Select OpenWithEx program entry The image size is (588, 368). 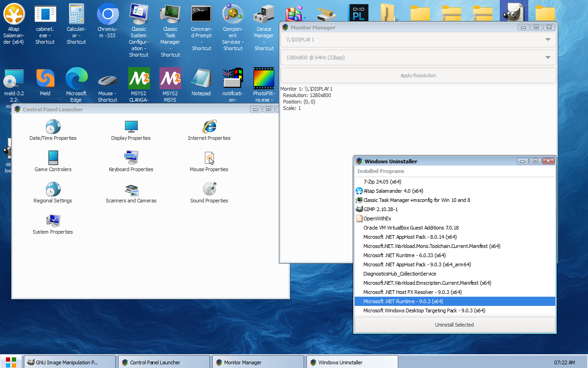coord(455,218)
